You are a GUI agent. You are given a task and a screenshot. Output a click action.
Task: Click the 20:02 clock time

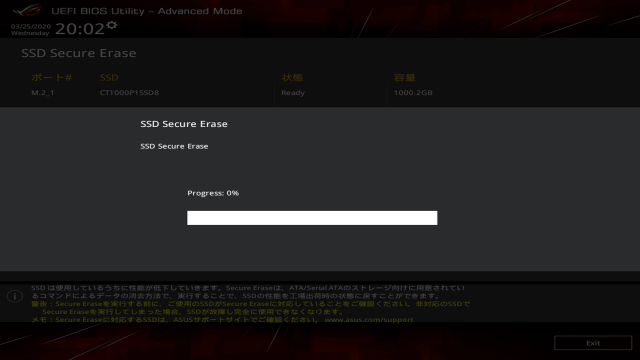pos(80,29)
